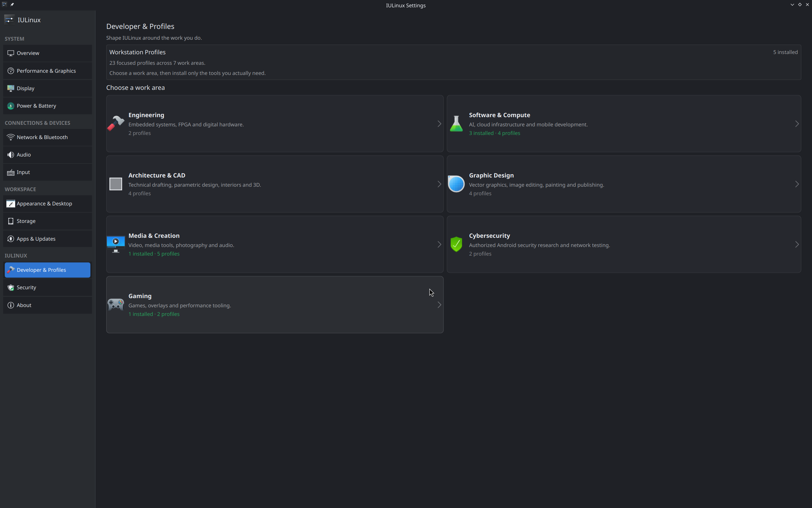Expand Engineering work area chevron
812x508 pixels.
[x=439, y=124]
